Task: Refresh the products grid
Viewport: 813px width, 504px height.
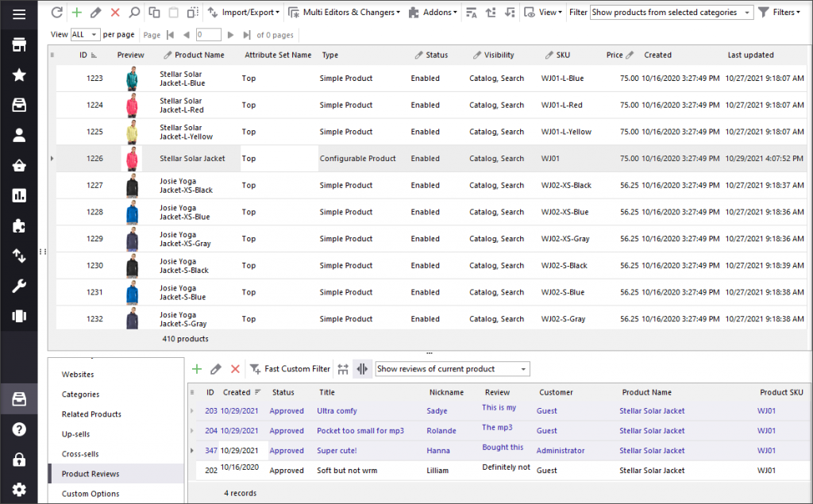Action: (57, 13)
